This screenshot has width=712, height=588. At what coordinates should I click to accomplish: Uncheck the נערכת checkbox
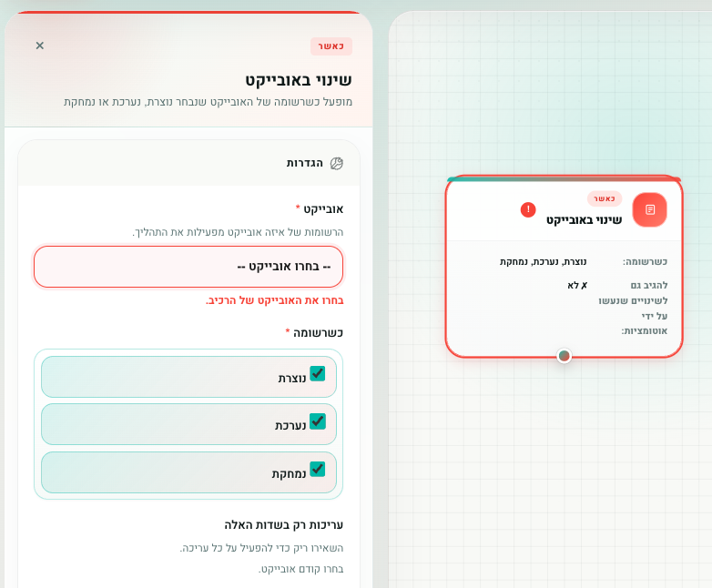(318, 421)
